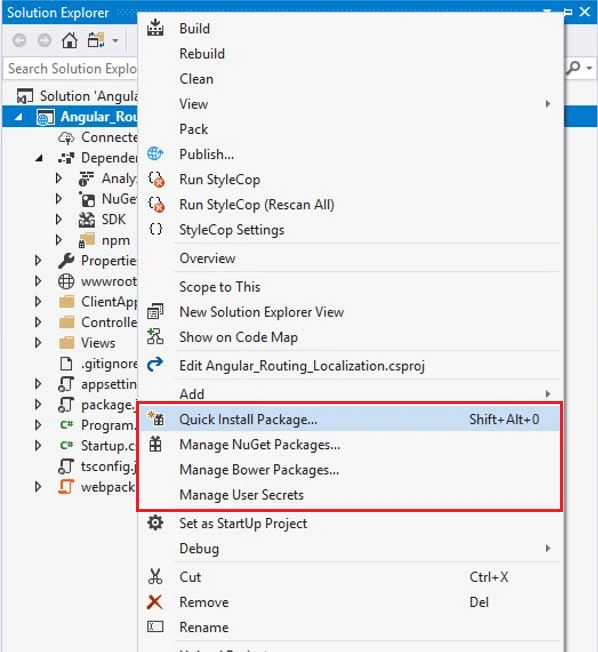Click the red Remove X icon

[154, 602]
